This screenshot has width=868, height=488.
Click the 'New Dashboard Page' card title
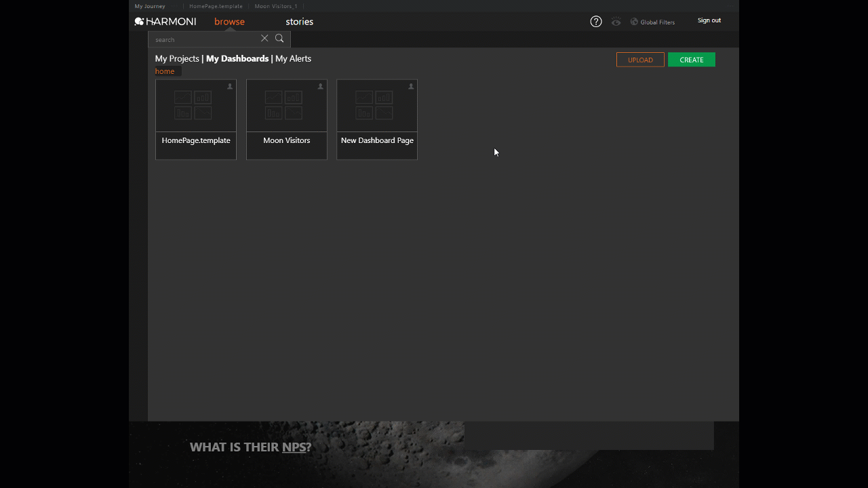[x=377, y=140]
